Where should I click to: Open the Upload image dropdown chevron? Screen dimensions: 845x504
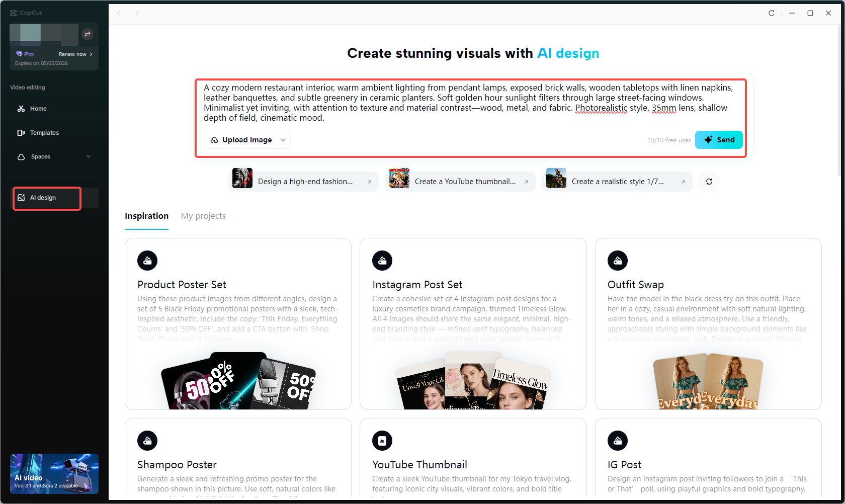(x=283, y=140)
